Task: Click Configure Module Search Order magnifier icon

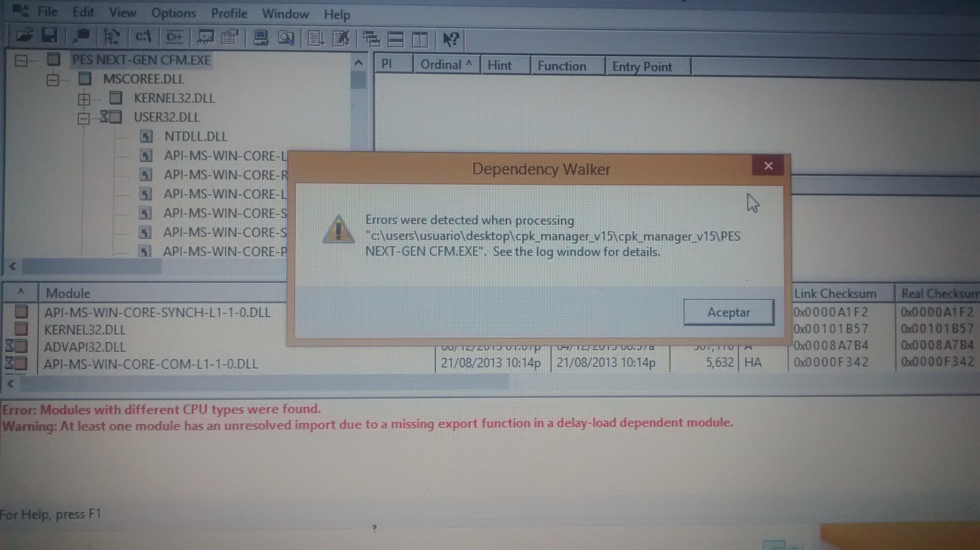Action: pyautogui.click(x=286, y=38)
